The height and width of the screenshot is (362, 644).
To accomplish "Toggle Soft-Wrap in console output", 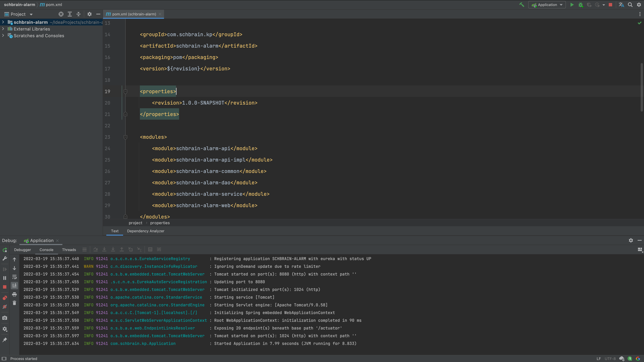I will (14, 277).
